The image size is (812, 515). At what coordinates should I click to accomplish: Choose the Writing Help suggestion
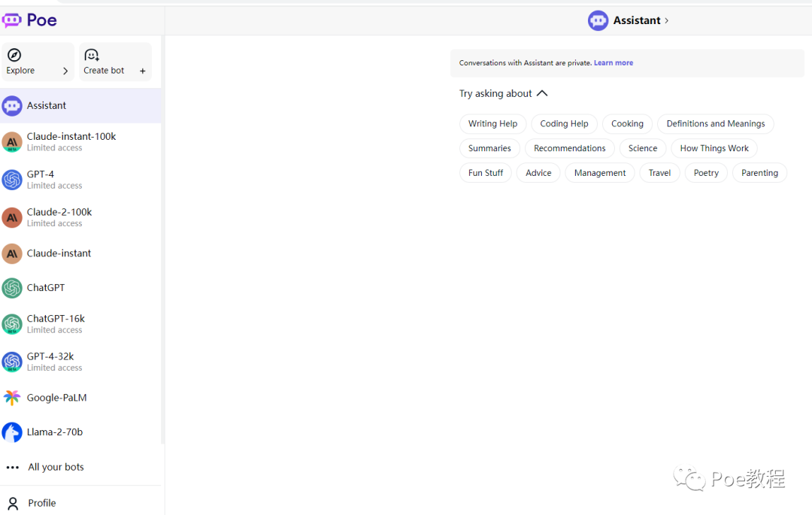coord(492,124)
